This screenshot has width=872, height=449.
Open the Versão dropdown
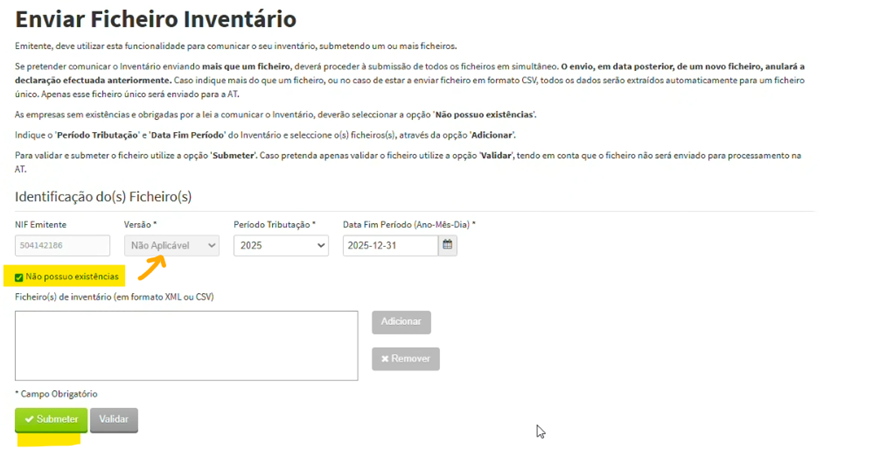(x=172, y=245)
